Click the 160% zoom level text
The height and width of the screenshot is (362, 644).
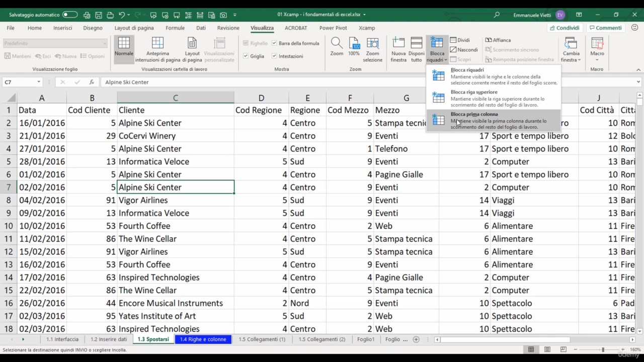pyautogui.click(x=635, y=349)
